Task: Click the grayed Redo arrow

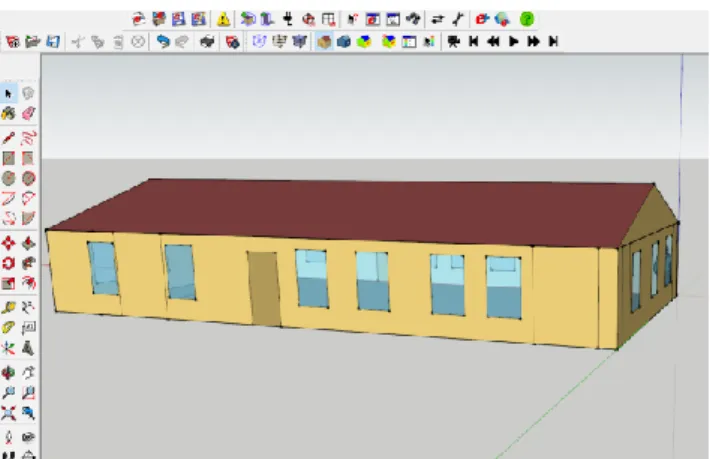Action: 182,42
